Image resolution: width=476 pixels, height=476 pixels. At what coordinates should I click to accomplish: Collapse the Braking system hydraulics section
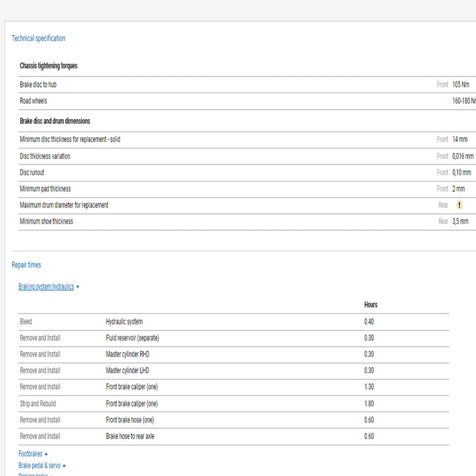click(x=49, y=287)
